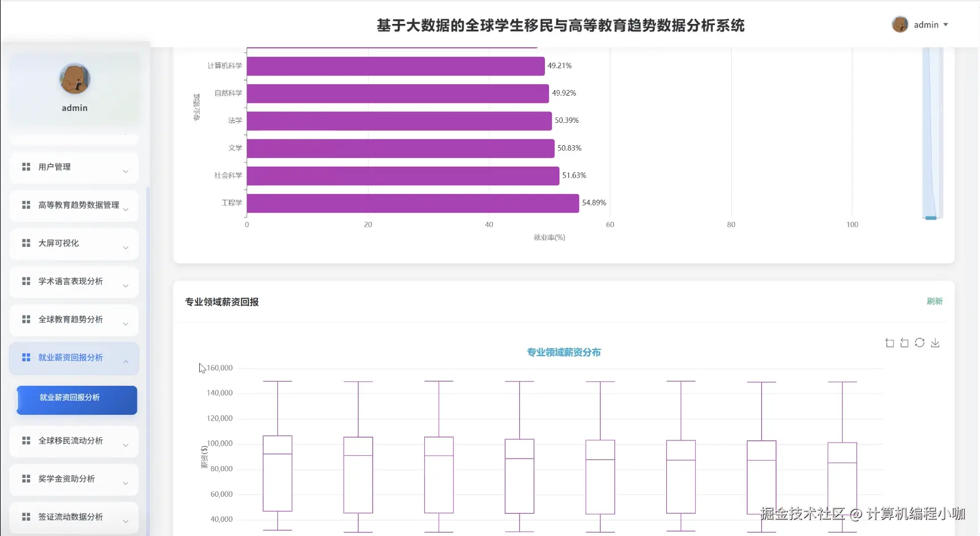Click the 法学 bar labeled 50.39%
Image resolution: width=980 pixels, height=536 pixels.
click(x=399, y=121)
